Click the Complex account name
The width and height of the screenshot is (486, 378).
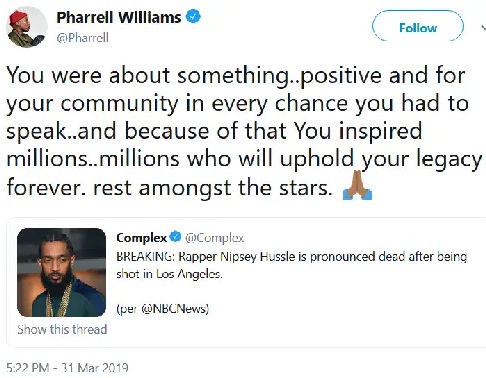point(141,238)
